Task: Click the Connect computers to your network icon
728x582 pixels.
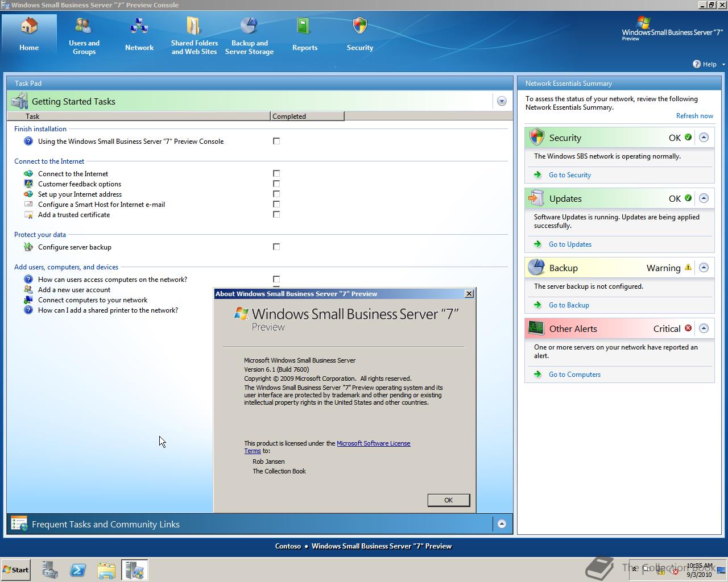Action: click(x=28, y=300)
